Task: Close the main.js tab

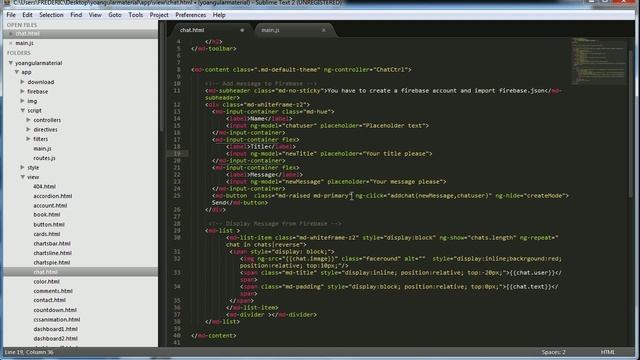Action: (x=324, y=30)
